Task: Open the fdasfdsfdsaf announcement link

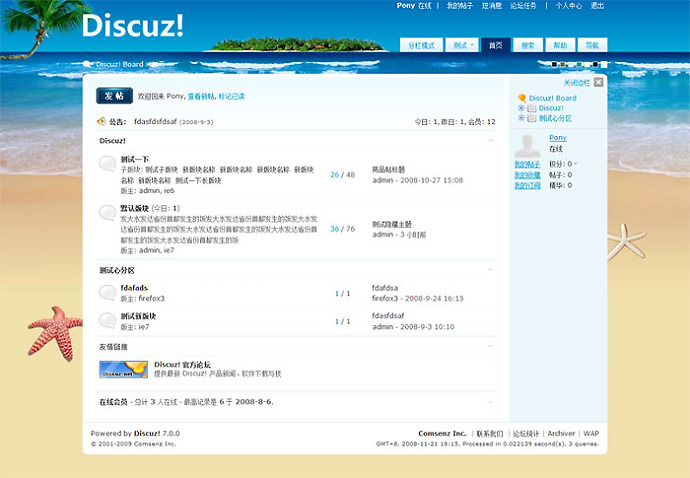Action: coord(155,121)
